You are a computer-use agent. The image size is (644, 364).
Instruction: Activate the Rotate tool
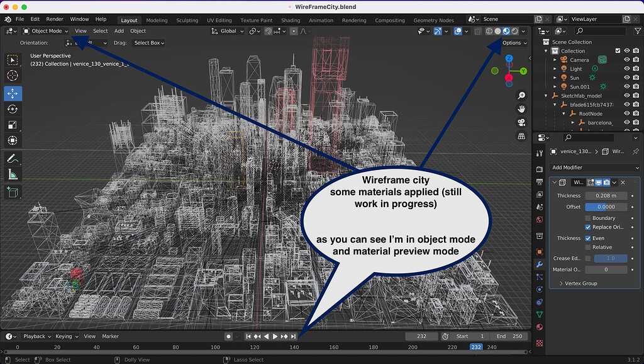click(x=13, y=108)
